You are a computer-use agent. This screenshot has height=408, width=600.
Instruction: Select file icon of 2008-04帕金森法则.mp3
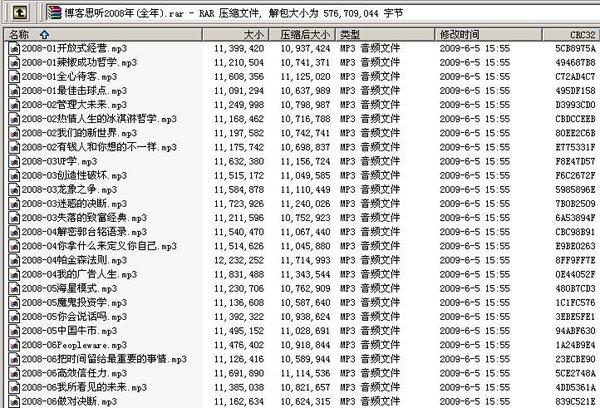click(14, 260)
